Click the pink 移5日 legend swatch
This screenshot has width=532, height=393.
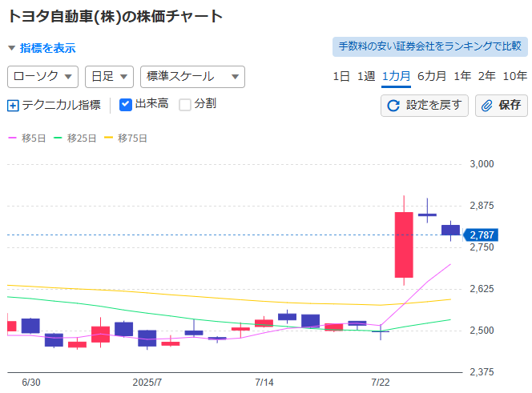13,138
